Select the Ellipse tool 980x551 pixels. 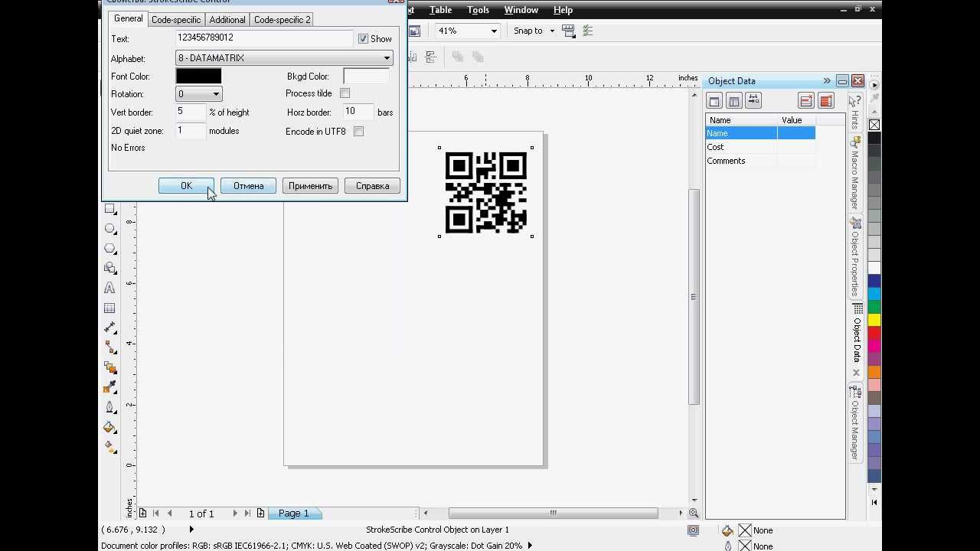[109, 229]
